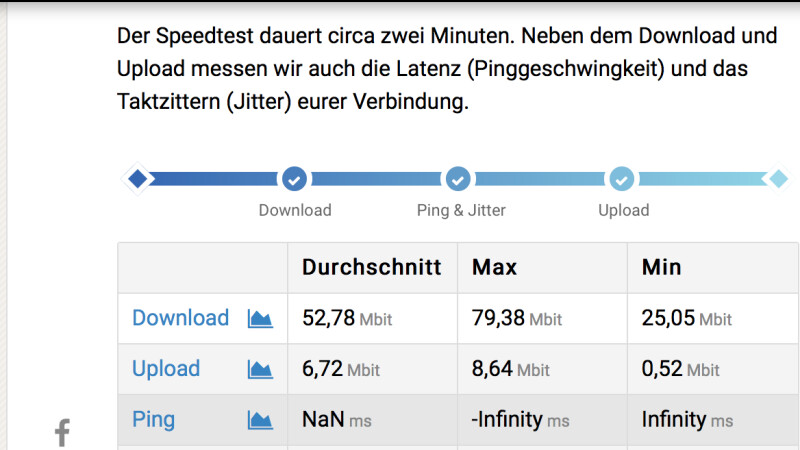Image resolution: width=800 pixels, height=450 pixels.
Task: Open the Download row link
Action: tap(181, 318)
